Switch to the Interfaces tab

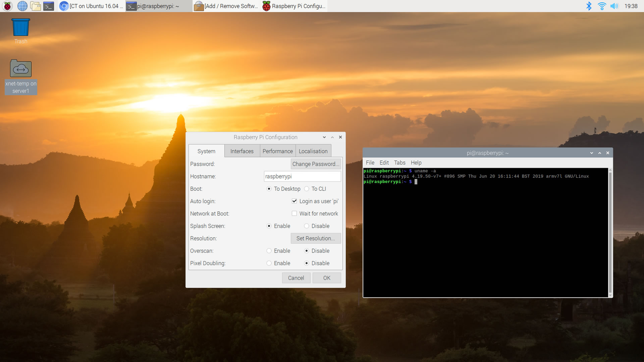coord(242,151)
